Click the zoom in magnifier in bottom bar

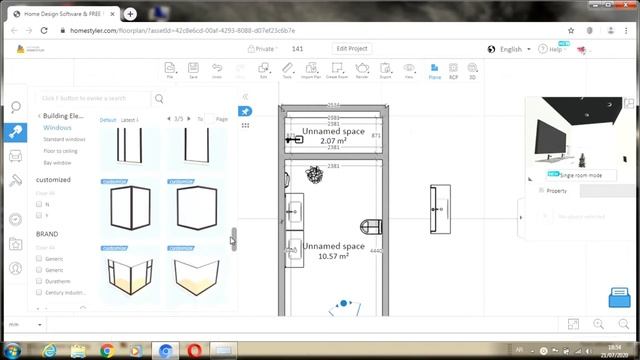(598, 324)
